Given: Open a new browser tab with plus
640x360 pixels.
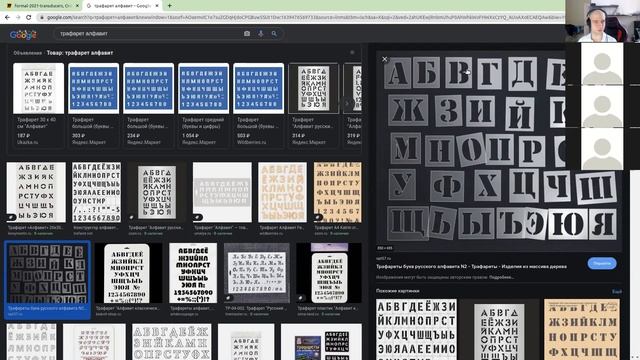Looking at the screenshot, I should pos(169,6).
